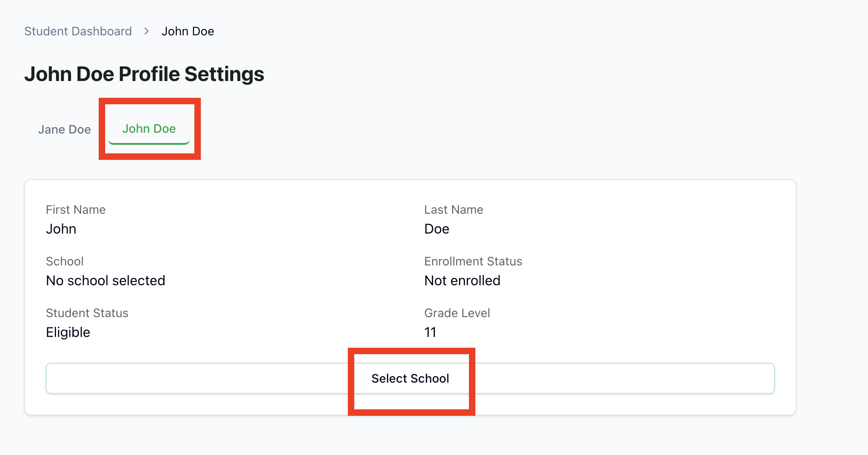
Task: Select the John Doe profile tab
Action: click(149, 128)
